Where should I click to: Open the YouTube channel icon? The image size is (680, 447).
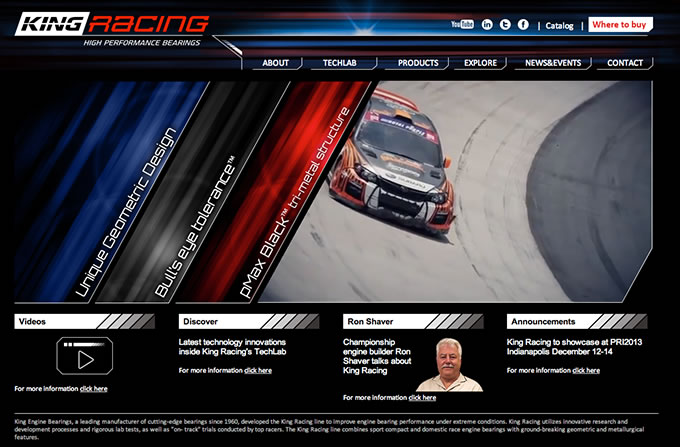pyautogui.click(x=462, y=24)
